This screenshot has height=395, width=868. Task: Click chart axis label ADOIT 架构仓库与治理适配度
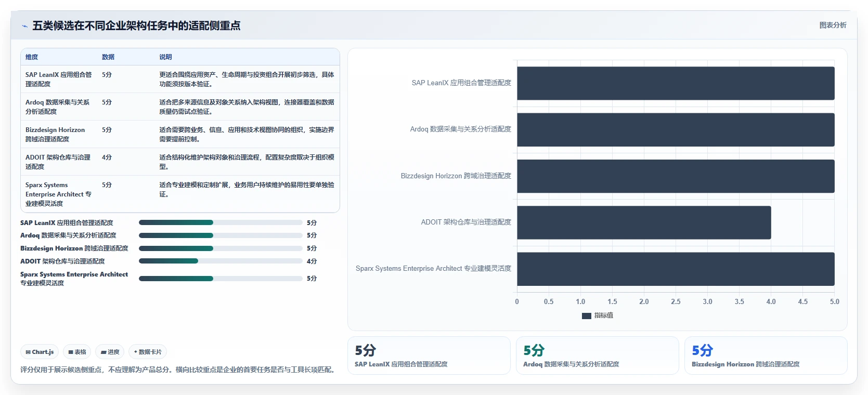tap(466, 222)
